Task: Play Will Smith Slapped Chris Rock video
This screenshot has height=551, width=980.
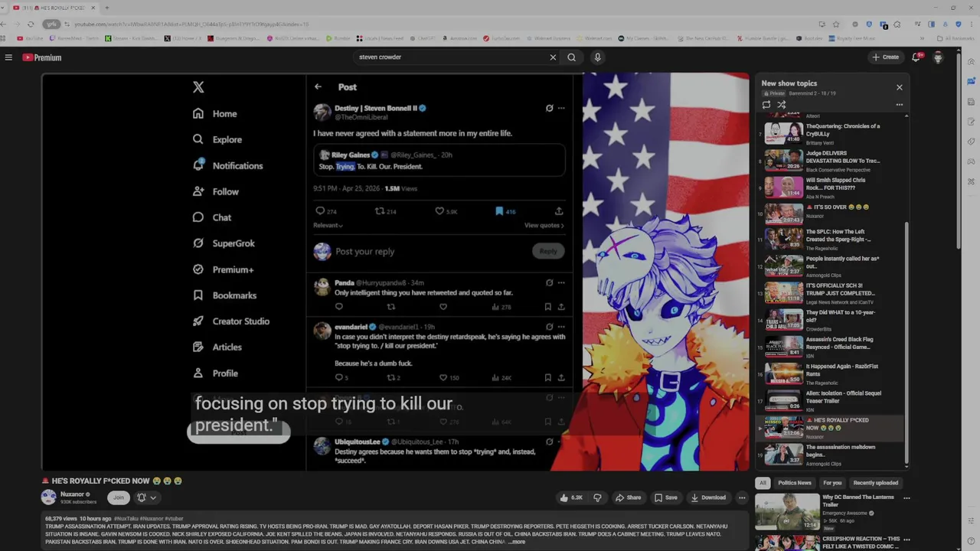Action: tap(831, 187)
